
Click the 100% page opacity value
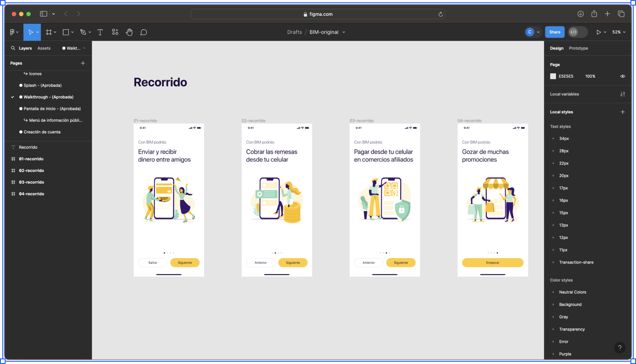(590, 76)
